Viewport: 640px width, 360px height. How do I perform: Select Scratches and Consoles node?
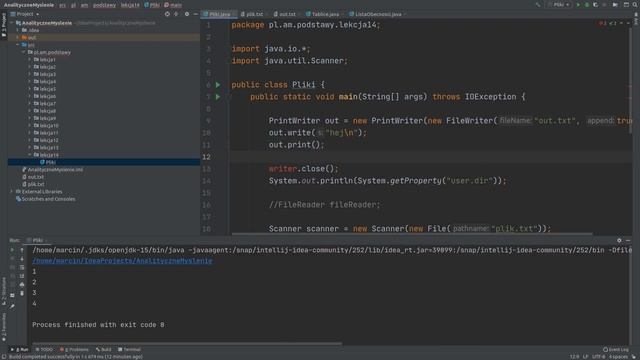(48, 199)
